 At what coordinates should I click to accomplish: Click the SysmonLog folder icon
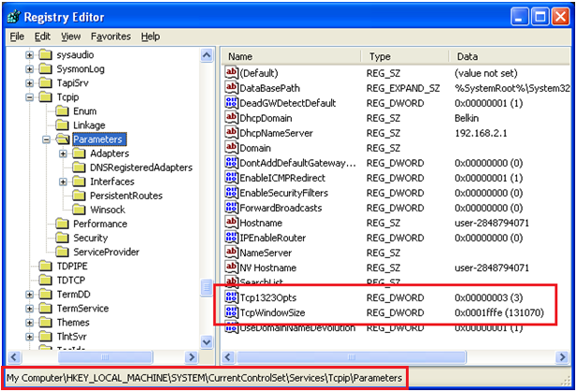pos(45,69)
